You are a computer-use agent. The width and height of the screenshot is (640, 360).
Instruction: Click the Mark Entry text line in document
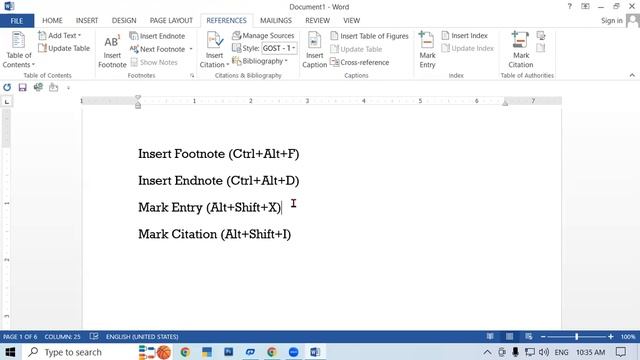[209, 207]
